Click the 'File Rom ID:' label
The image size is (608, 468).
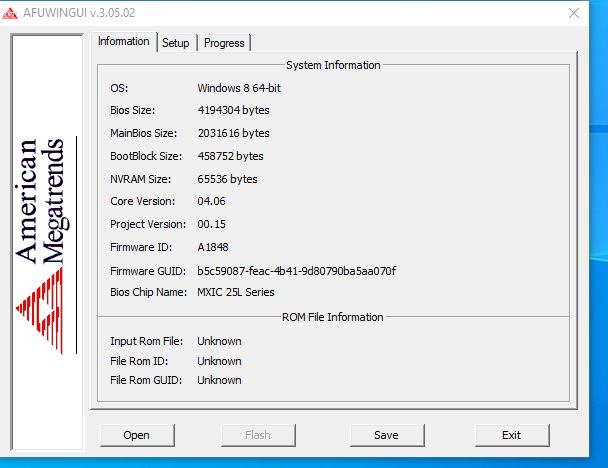(139, 361)
